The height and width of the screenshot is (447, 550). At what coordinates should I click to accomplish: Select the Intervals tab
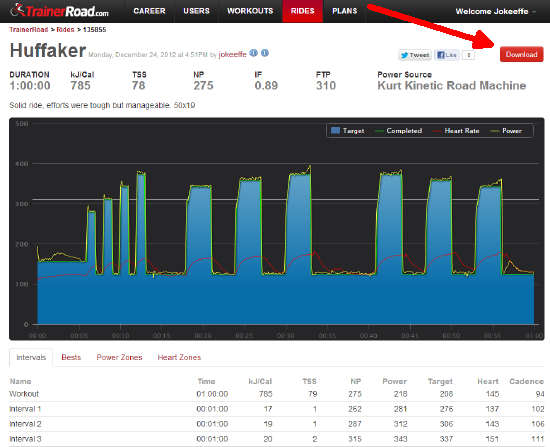31,358
